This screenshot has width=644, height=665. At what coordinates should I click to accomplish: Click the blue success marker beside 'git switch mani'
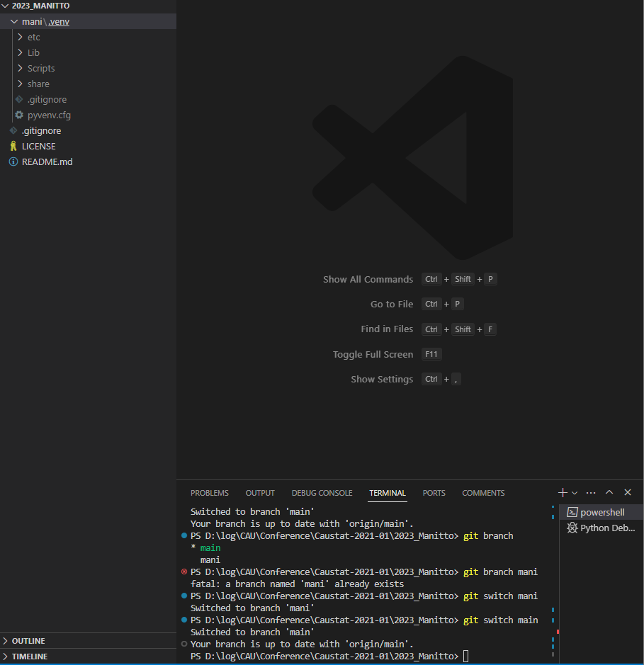(184, 596)
